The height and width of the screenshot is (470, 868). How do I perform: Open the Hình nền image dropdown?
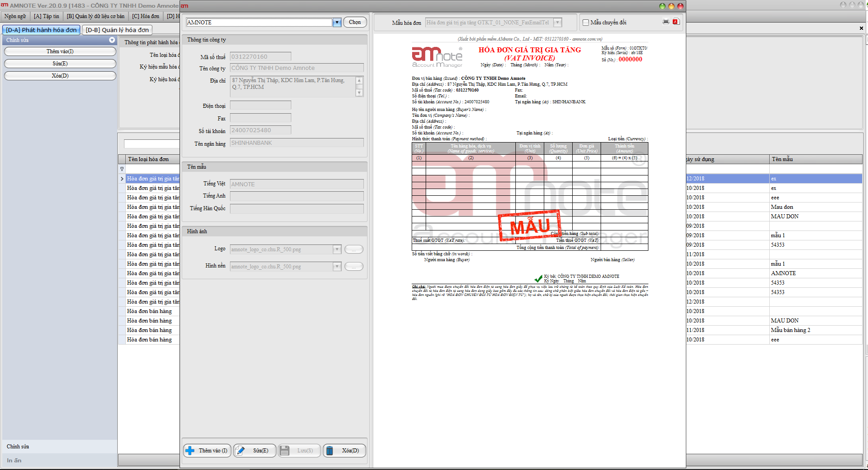coord(337,267)
